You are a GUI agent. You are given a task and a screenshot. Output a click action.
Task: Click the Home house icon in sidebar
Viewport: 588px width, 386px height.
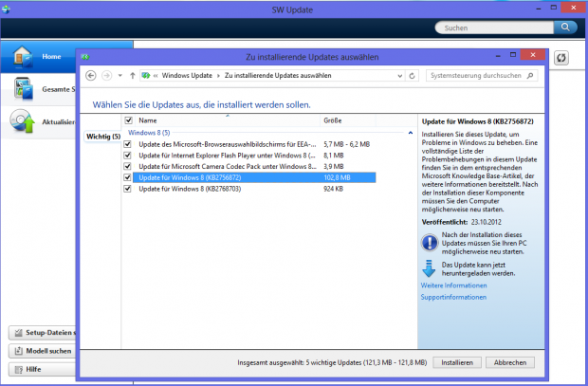tap(22, 57)
